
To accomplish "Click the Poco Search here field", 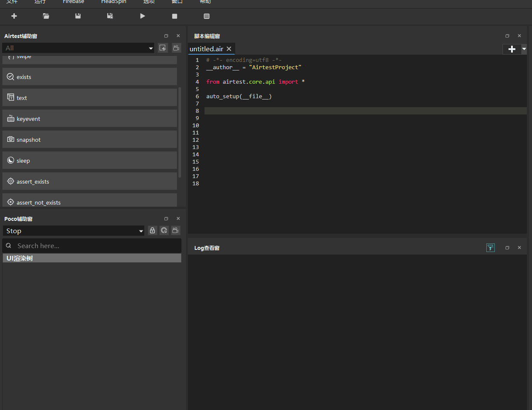I will click(x=92, y=246).
